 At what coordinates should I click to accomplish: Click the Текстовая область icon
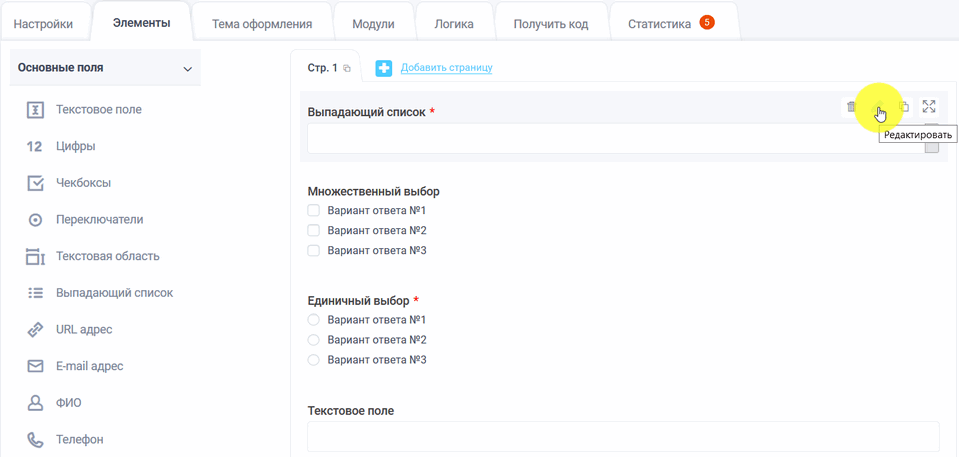click(x=35, y=257)
